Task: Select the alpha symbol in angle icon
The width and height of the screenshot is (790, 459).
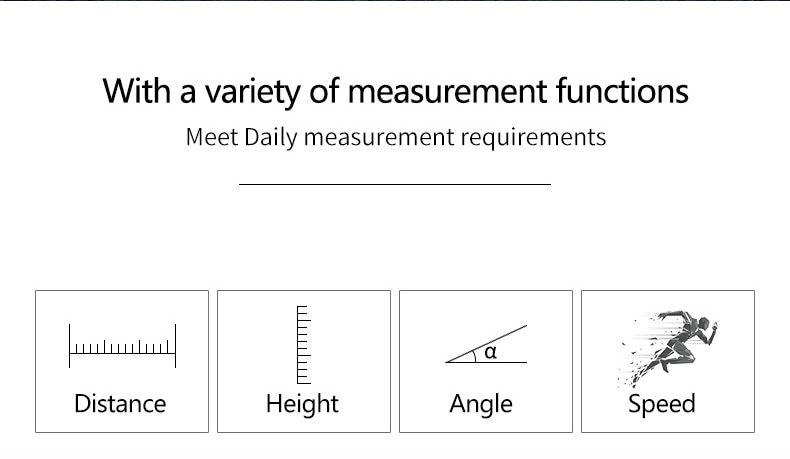Action: click(490, 352)
